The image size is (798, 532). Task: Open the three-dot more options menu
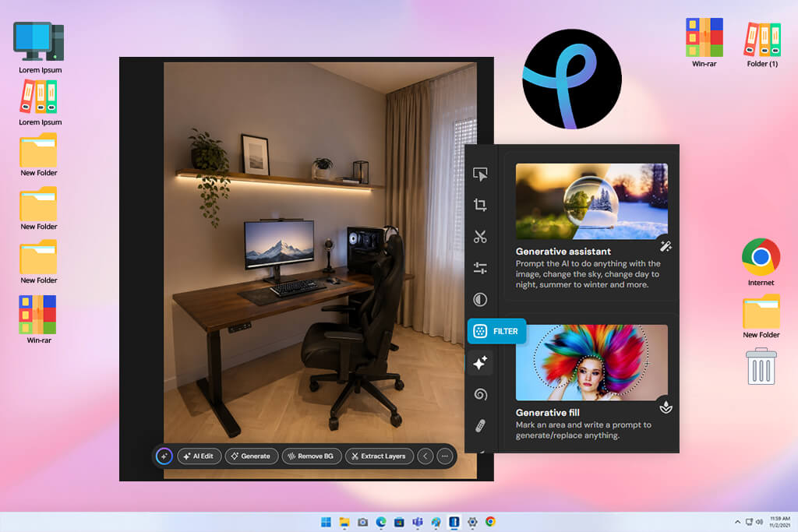tap(445, 456)
